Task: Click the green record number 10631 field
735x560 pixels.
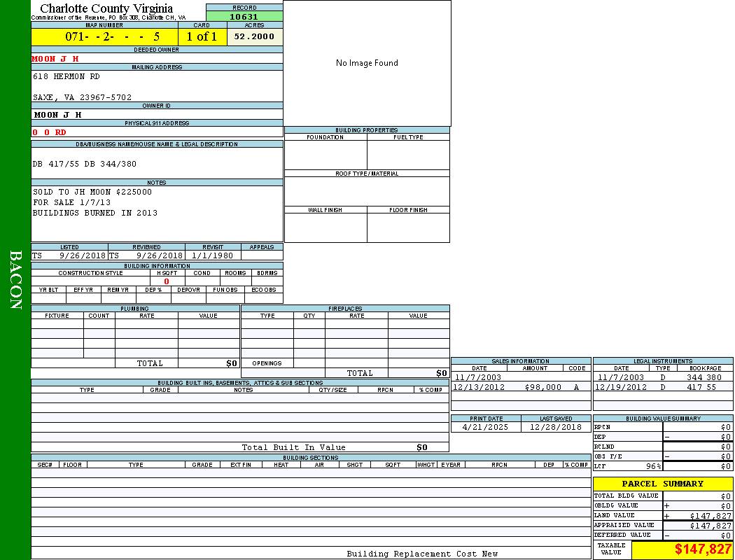Action: pos(244,17)
